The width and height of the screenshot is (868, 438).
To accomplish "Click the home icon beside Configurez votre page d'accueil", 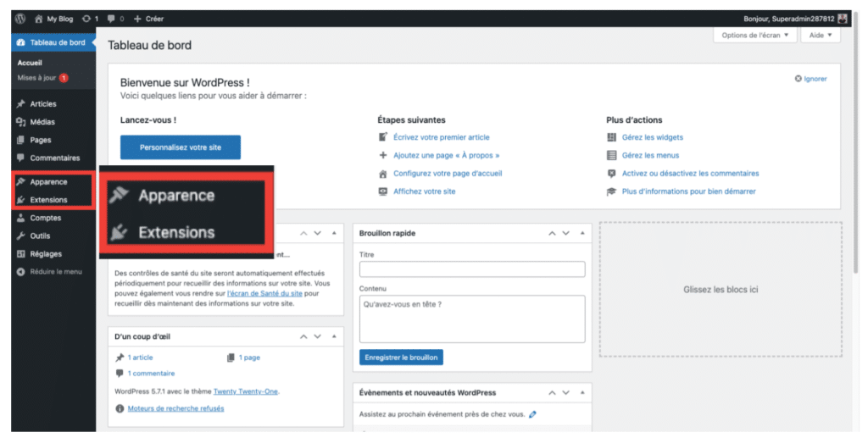I will coord(382,174).
